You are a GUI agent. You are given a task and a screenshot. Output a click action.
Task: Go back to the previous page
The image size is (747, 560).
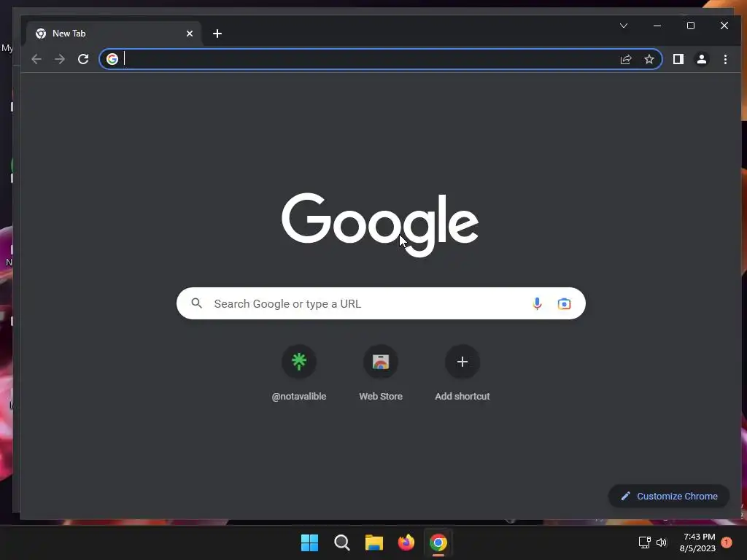[36, 59]
